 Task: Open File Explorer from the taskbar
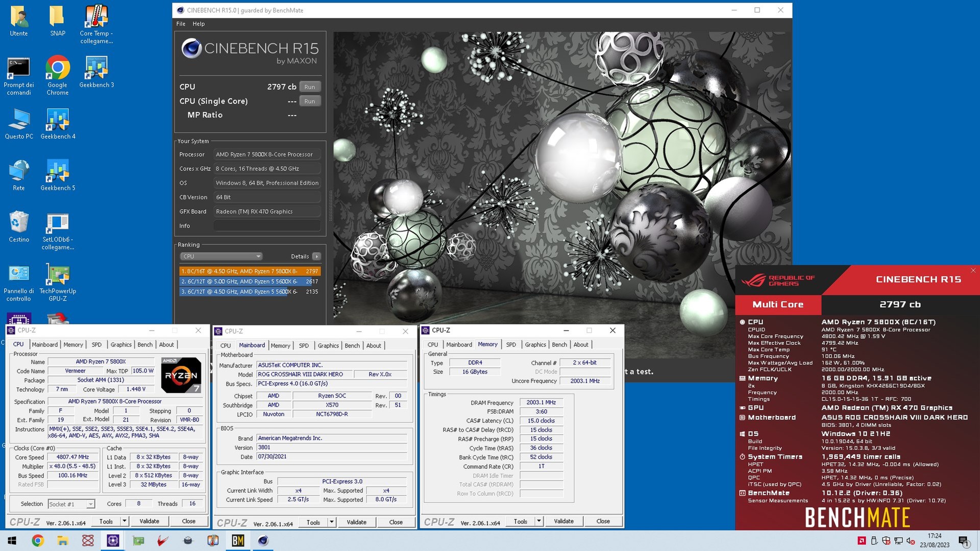tap(62, 540)
